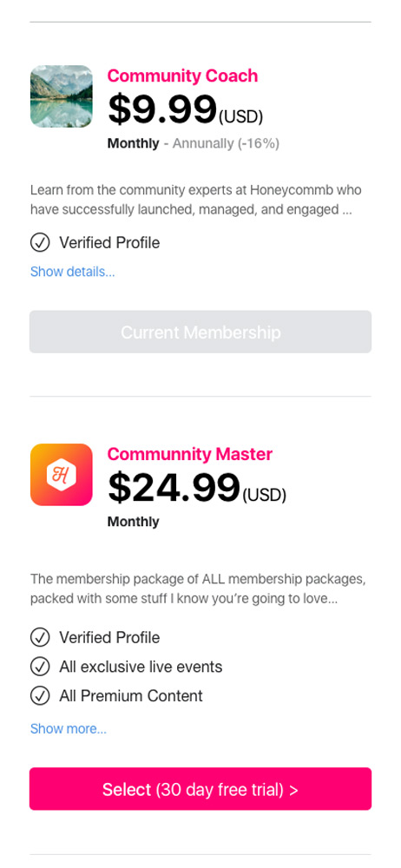Image resolution: width=401 pixels, height=868 pixels.
Task: Click the $9.99 price text
Action: 161,109
